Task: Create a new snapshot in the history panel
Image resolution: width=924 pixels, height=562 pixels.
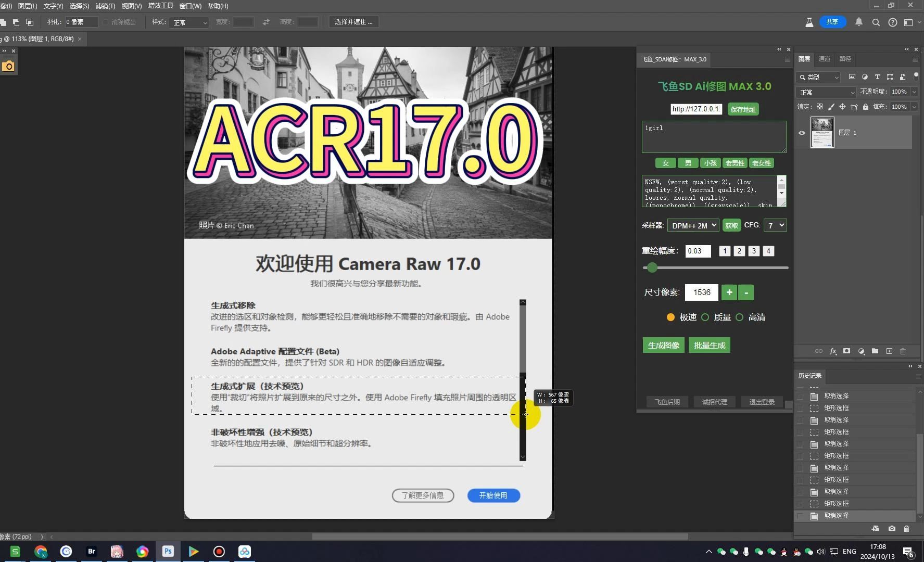Action: [891, 528]
